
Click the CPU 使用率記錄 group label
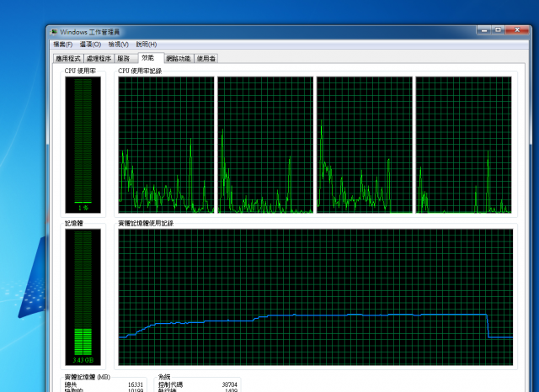click(140, 71)
